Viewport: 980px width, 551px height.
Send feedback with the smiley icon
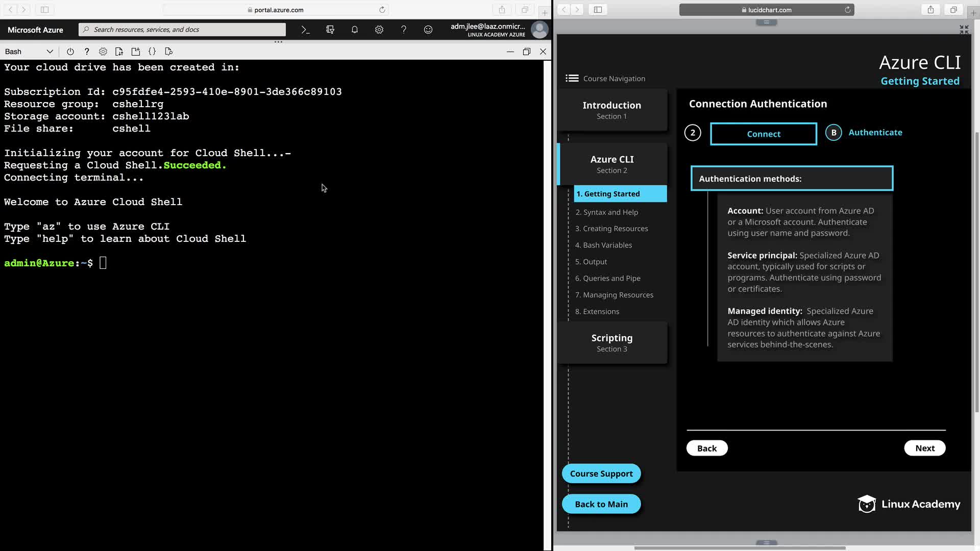click(428, 30)
